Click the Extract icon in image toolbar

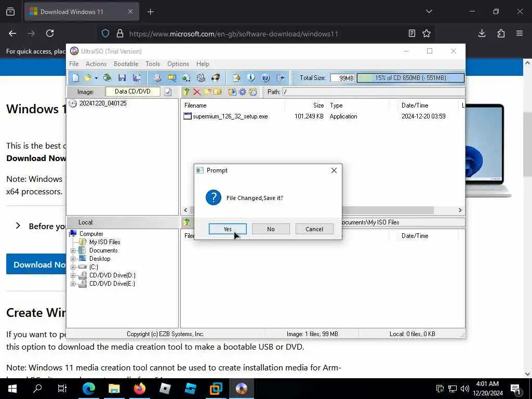pyautogui.click(x=232, y=91)
